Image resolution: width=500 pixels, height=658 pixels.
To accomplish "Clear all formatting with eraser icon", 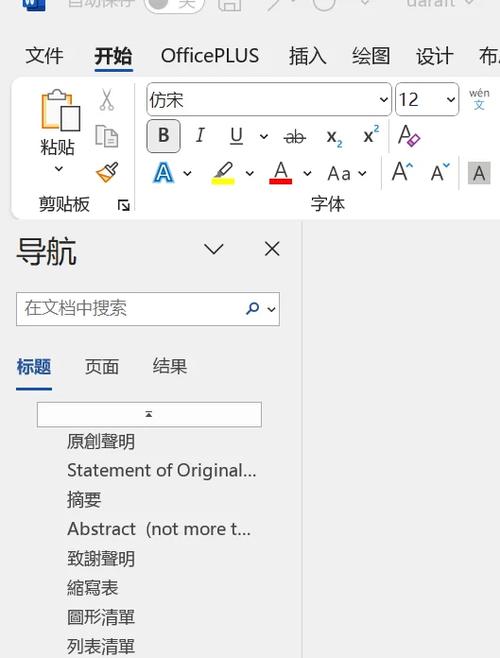I will pyautogui.click(x=408, y=136).
